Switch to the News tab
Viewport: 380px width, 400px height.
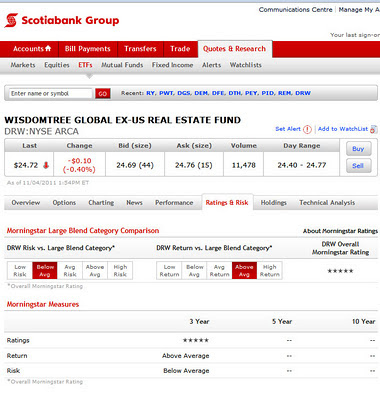(x=134, y=203)
